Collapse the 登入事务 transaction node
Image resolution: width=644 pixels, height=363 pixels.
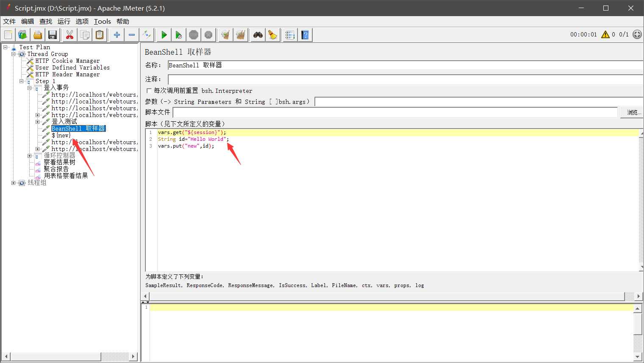click(x=29, y=88)
